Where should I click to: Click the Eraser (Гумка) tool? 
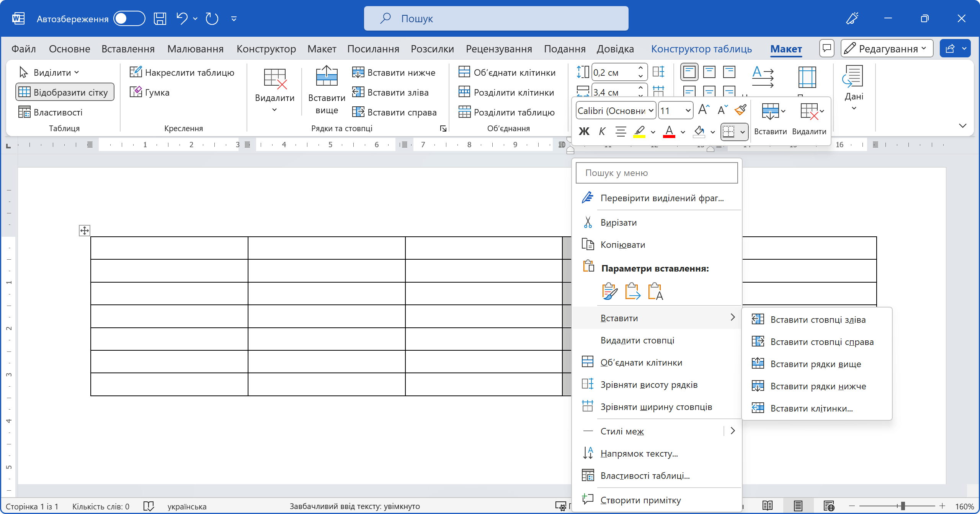[149, 93]
